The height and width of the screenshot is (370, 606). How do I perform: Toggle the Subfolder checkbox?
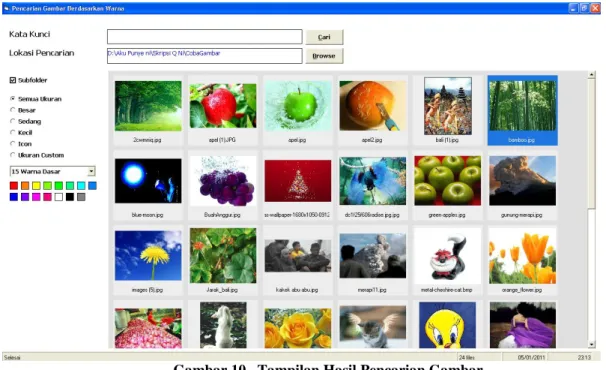pos(13,80)
